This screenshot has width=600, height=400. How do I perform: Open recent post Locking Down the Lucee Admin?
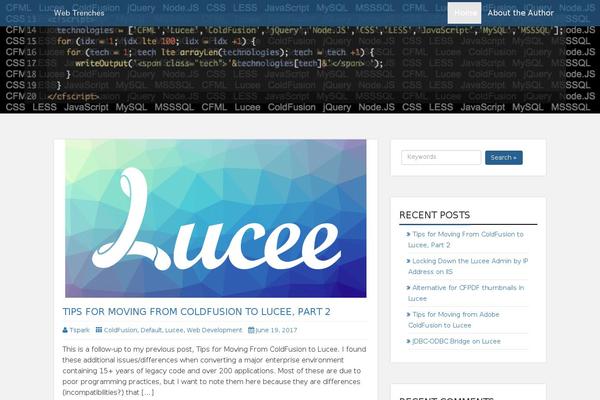click(x=468, y=266)
